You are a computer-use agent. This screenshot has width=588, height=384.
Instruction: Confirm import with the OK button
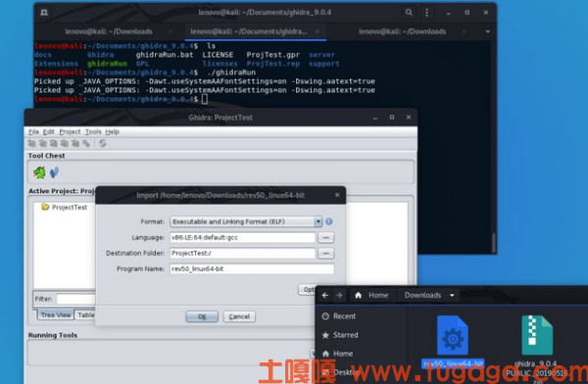[202, 316]
